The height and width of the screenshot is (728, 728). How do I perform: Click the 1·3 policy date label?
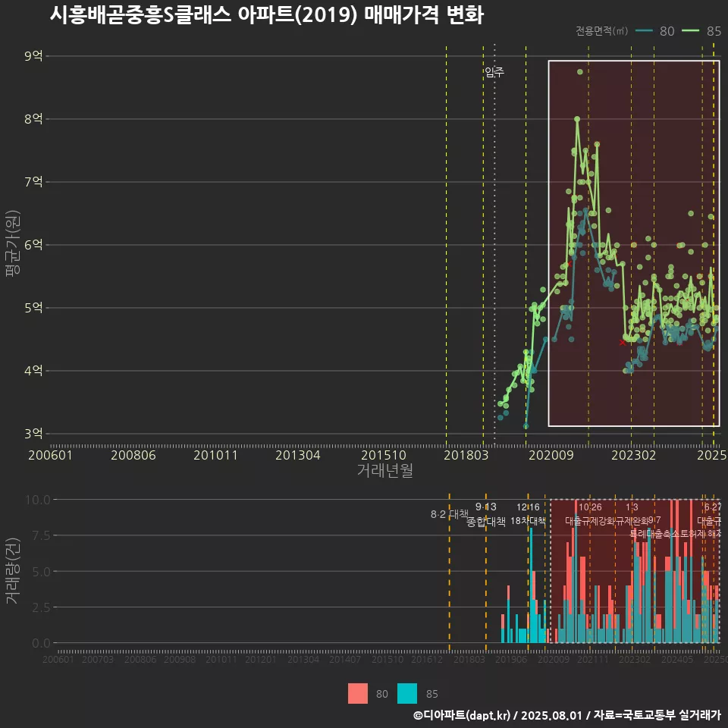coord(632,507)
